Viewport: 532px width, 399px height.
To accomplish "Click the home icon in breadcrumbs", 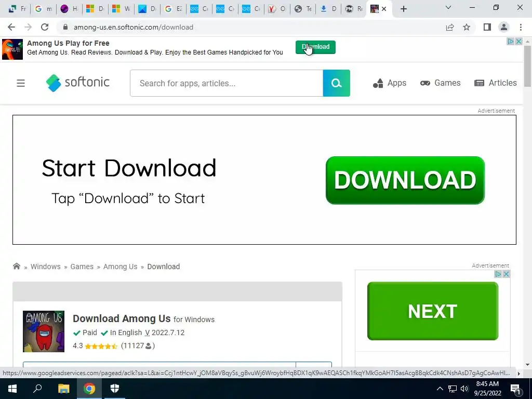I will tap(16, 266).
